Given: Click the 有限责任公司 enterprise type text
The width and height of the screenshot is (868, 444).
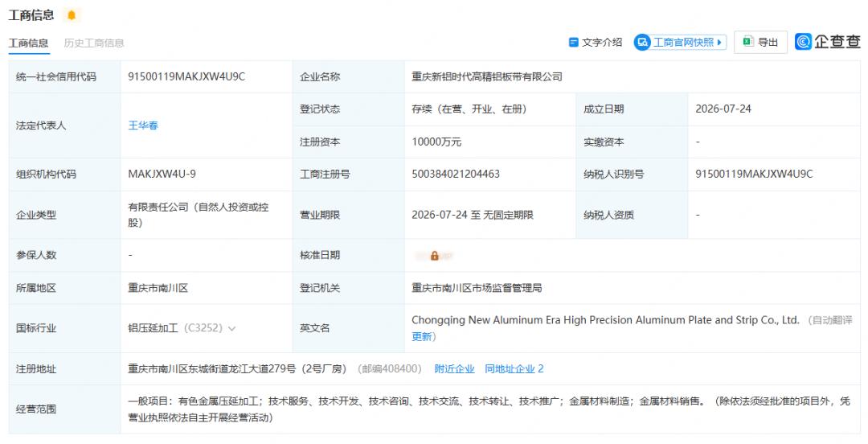Looking at the screenshot, I should (x=199, y=215).
